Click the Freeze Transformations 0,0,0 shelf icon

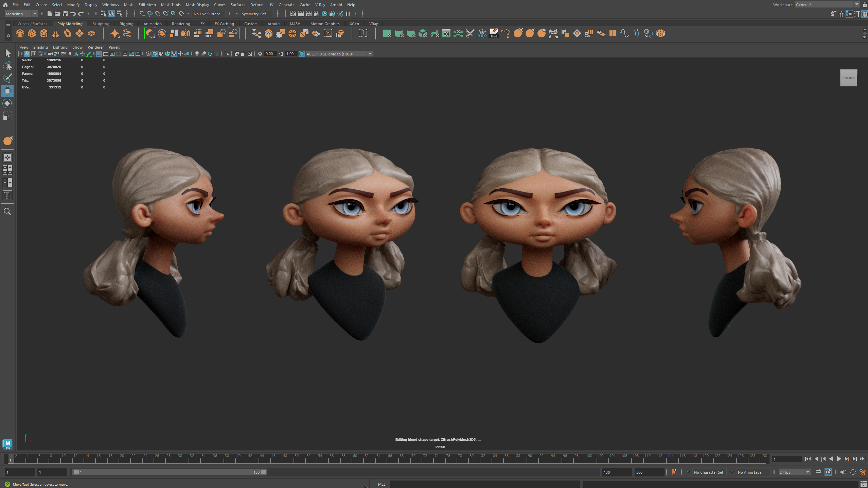point(482,33)
